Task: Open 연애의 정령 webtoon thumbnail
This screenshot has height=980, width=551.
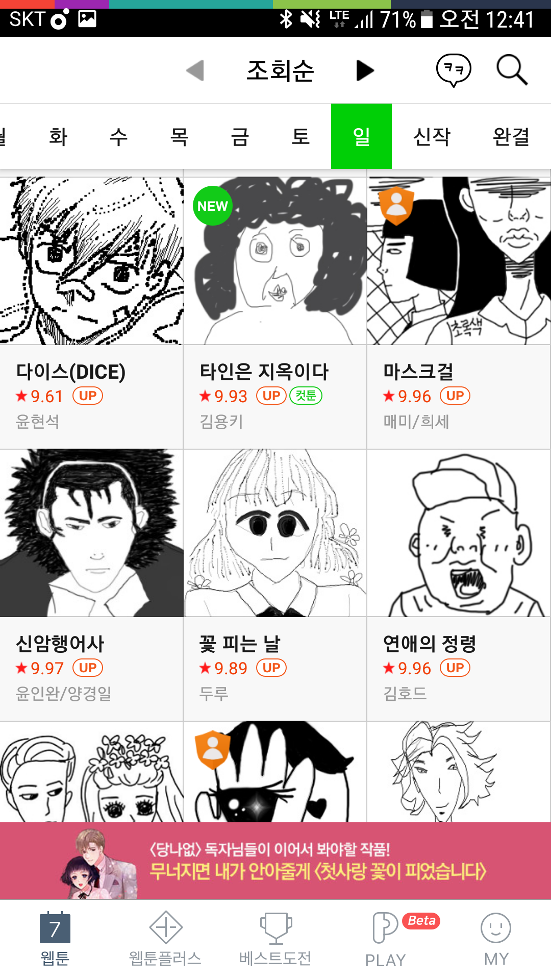Action: 458,533
